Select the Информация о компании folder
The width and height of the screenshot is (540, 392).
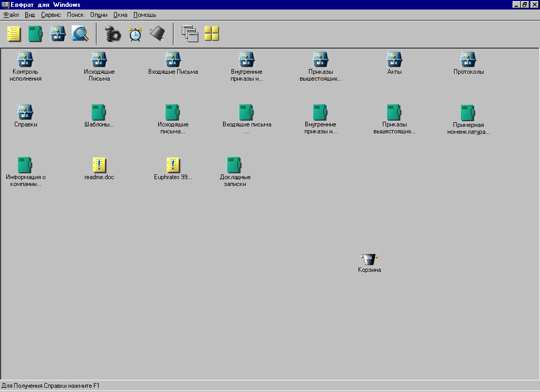(x=25, y=165)
